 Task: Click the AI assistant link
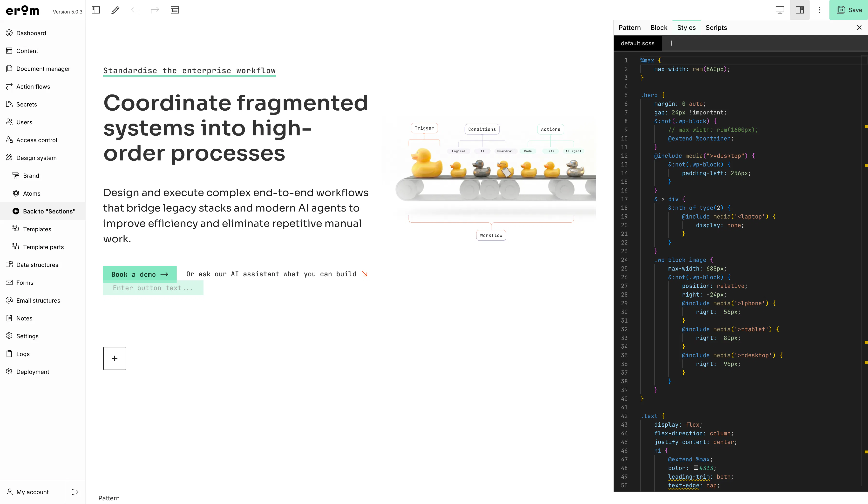click(x=277, y=274)
